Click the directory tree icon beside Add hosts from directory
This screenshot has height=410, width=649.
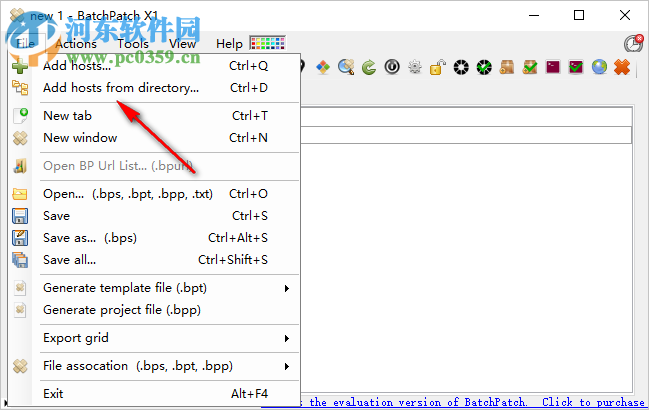19,88
